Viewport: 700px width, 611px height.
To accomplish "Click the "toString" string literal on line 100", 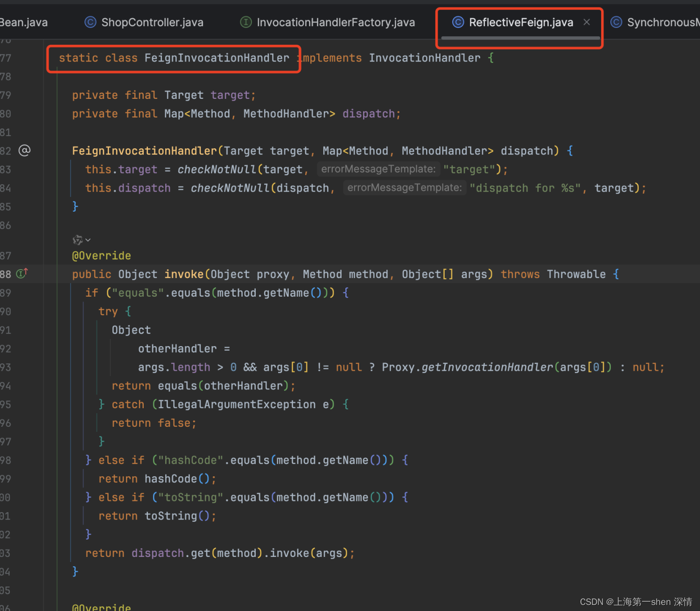I will pos(190,497).
